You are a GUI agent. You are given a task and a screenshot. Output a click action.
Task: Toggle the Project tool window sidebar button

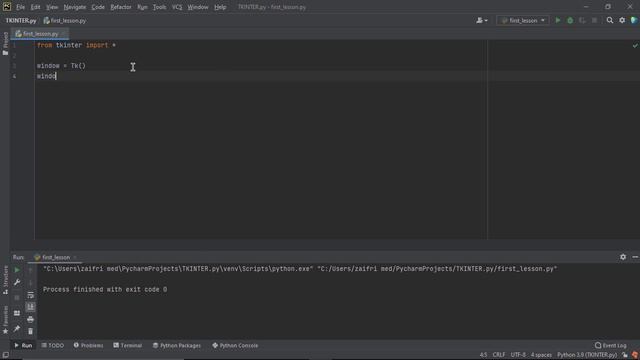coord(5,43)
